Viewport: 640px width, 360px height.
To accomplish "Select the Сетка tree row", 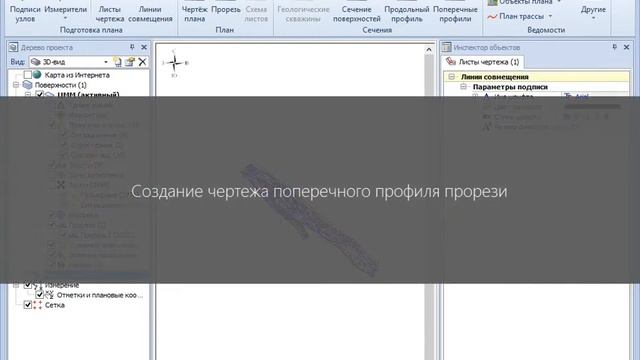I will (54, 305).
